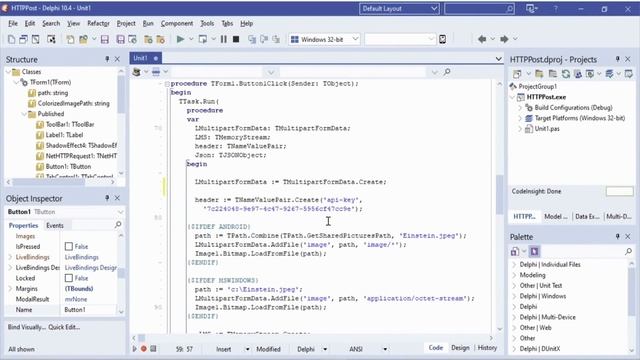Click the editor toolbar search magnifier icon

[x=447, y=72]
